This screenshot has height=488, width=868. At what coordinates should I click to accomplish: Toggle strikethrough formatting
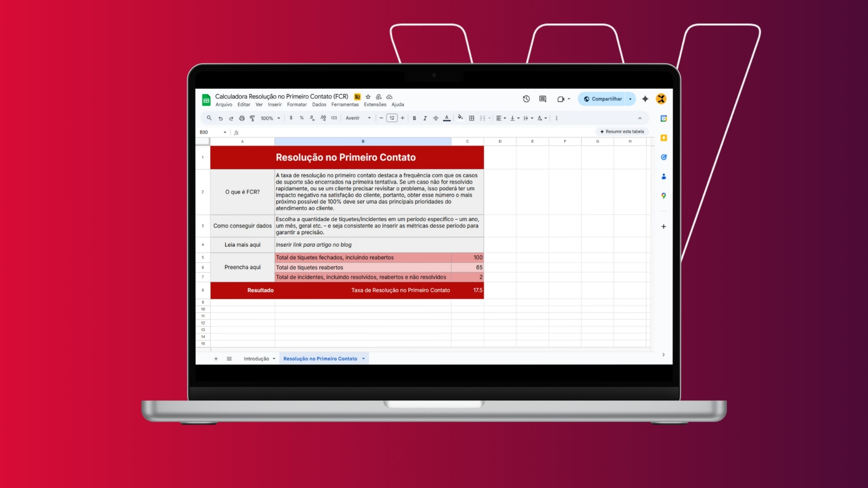pos(436,118)
